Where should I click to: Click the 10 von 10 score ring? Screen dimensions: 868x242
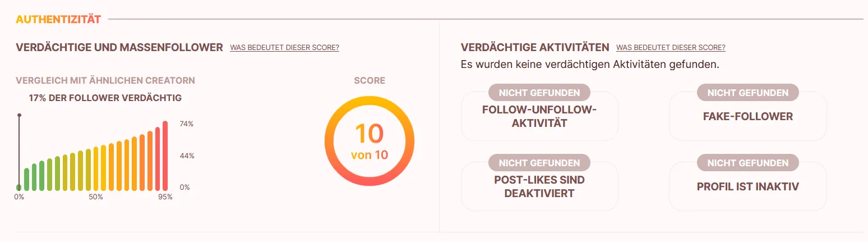click(x=369, y=140)
